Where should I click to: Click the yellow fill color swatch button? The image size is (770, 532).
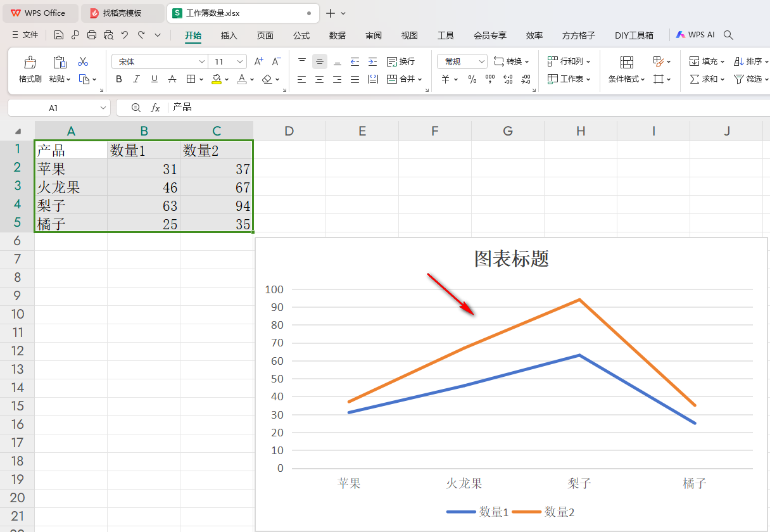pyautogui.click(x=217, y=79)
